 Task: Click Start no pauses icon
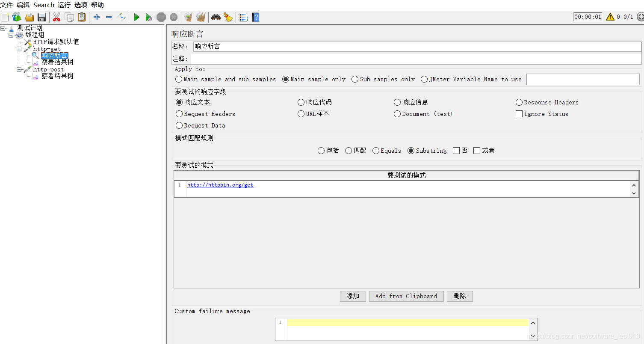coord(148,17)
